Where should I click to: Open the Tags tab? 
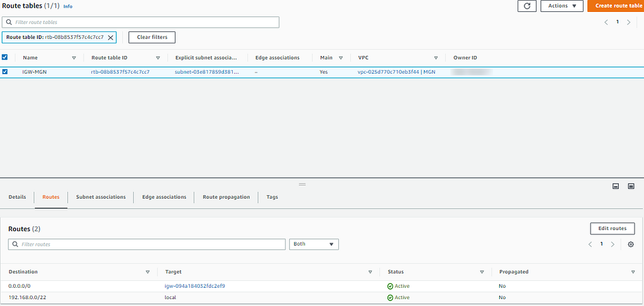272,197
